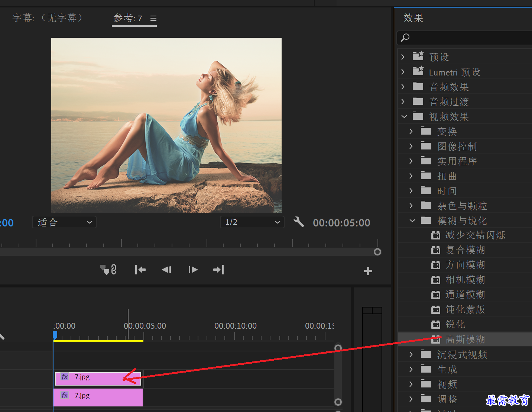532x412 pixels.
Task: Click the 复合模糊 effect icon
Action: click(x=435, y=250)
